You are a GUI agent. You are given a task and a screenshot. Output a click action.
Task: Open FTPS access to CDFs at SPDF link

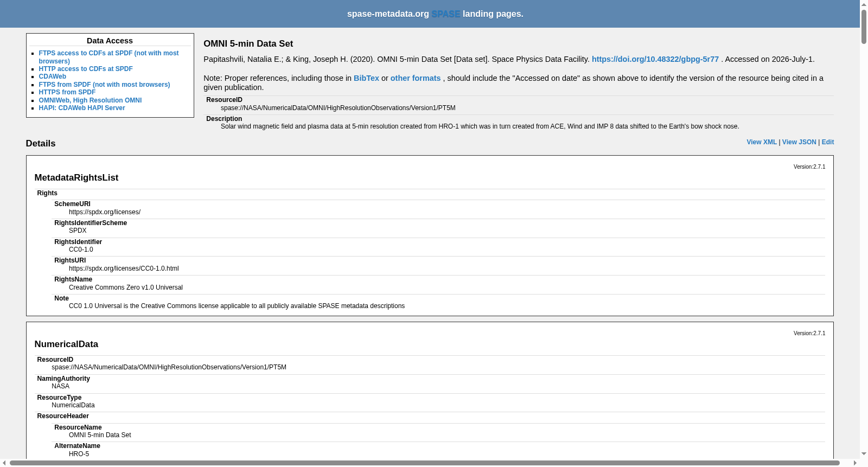point(108,57)
